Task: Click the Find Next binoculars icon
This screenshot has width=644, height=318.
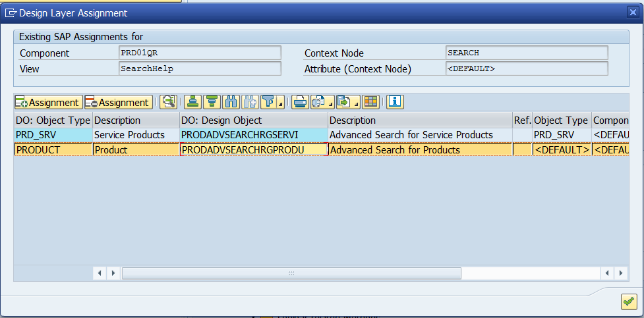Action: [250, 102]
